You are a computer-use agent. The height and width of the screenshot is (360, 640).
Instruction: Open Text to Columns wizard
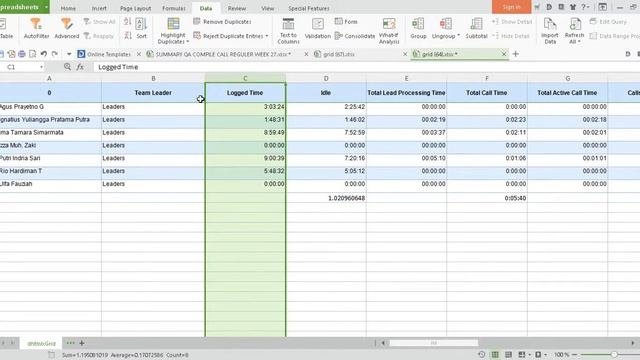click(x=288, y=31)
